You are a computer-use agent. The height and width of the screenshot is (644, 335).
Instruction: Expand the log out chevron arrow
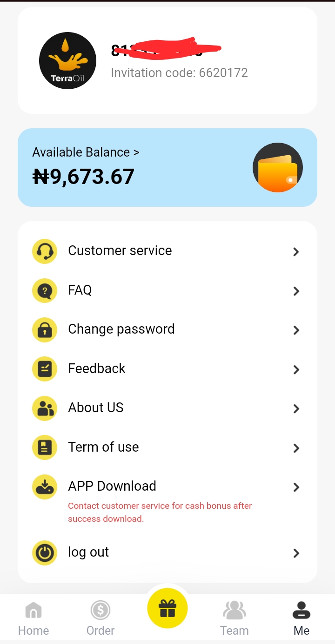[296, 553]
